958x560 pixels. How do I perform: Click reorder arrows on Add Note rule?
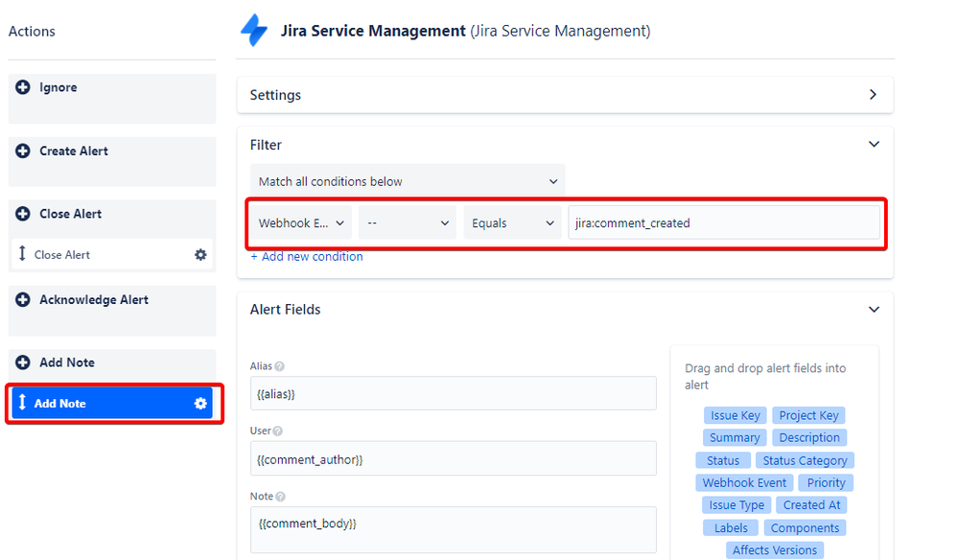22,402
